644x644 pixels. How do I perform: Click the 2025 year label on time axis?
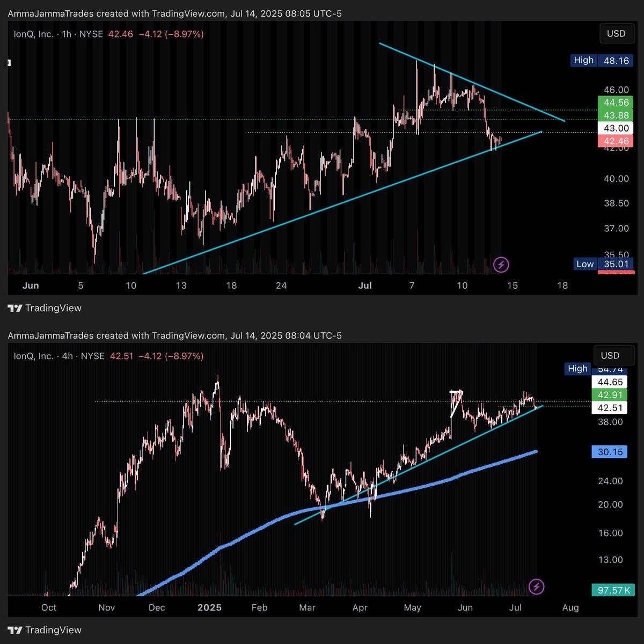coord(209,608)
